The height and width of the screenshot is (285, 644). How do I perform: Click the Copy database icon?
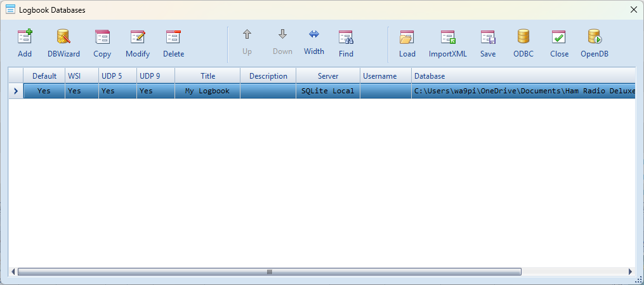tap(102, 37)
